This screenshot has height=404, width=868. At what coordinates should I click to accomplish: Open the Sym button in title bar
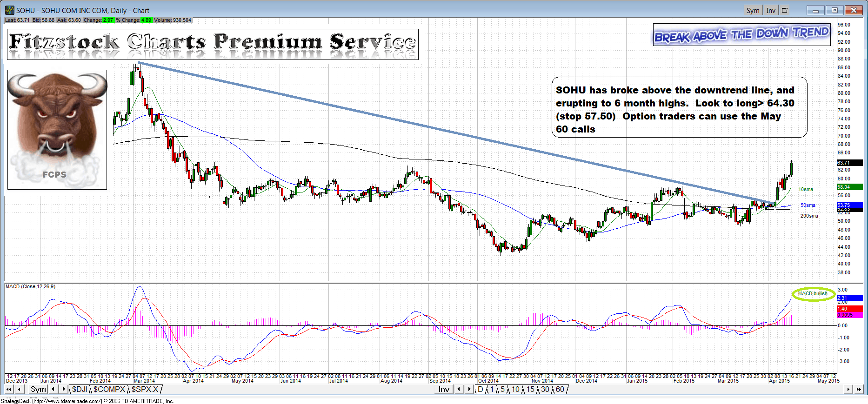coord(753,10)
